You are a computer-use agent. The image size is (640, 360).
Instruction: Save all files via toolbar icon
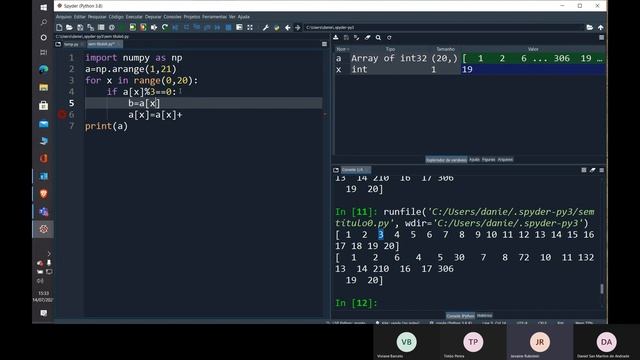[x=91, y=27]
